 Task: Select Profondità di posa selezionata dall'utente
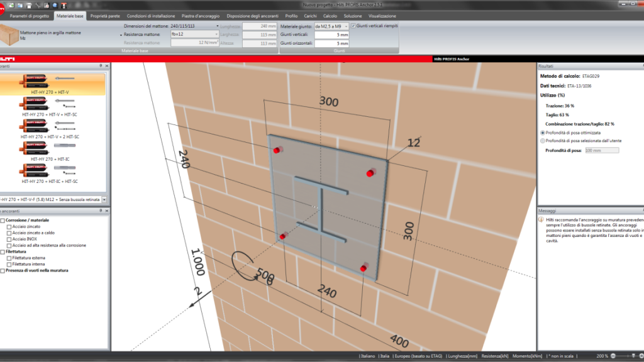click(543, 141)
